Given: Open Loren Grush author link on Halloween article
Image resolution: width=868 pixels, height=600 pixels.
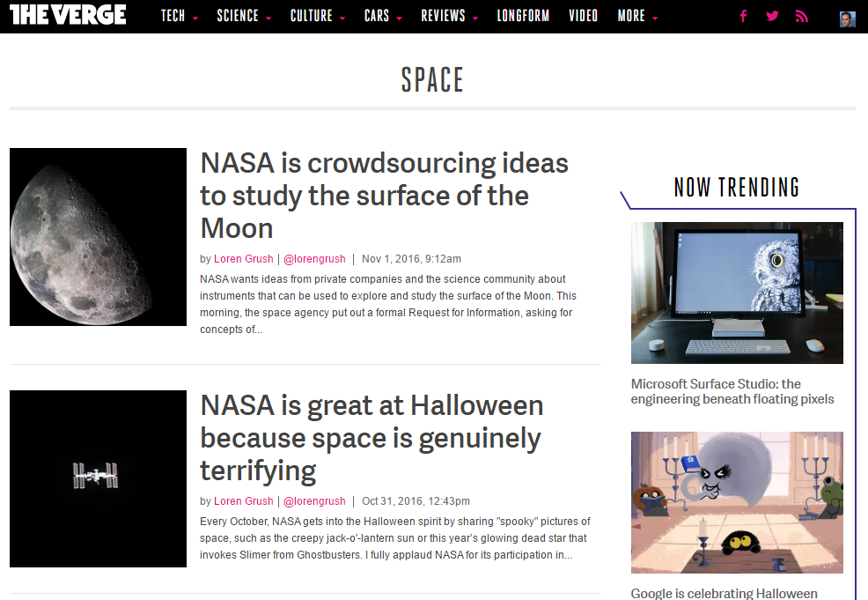Looking at the screenshot, I should coord(244,500).
